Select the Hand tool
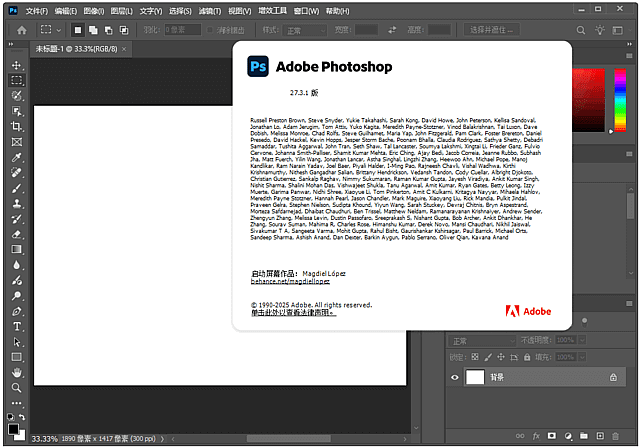This screenshot has width=640, height=448. tap(16, 372)
